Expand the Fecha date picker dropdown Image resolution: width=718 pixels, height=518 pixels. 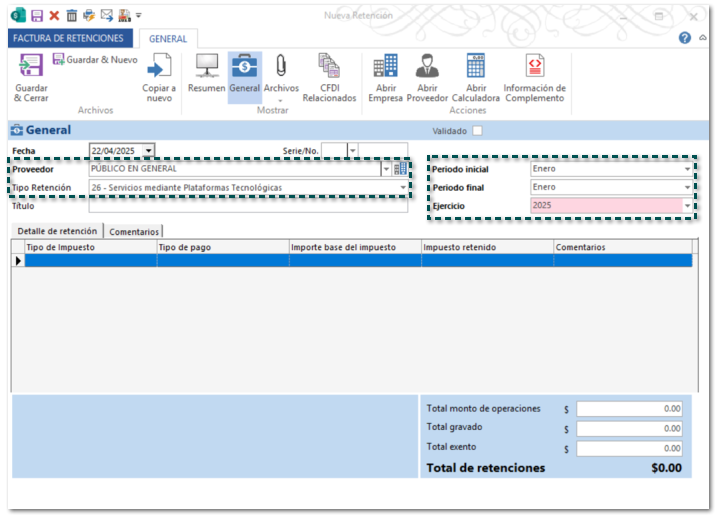149,151
